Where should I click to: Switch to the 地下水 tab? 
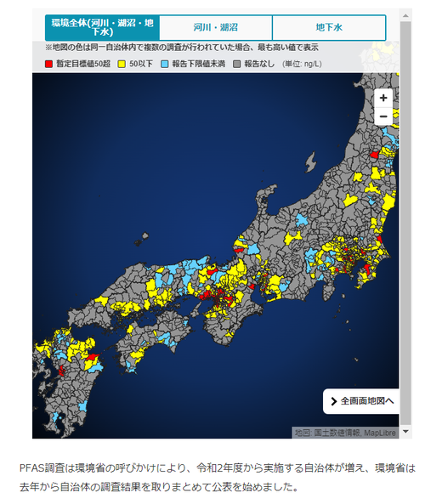coord(329,27)
